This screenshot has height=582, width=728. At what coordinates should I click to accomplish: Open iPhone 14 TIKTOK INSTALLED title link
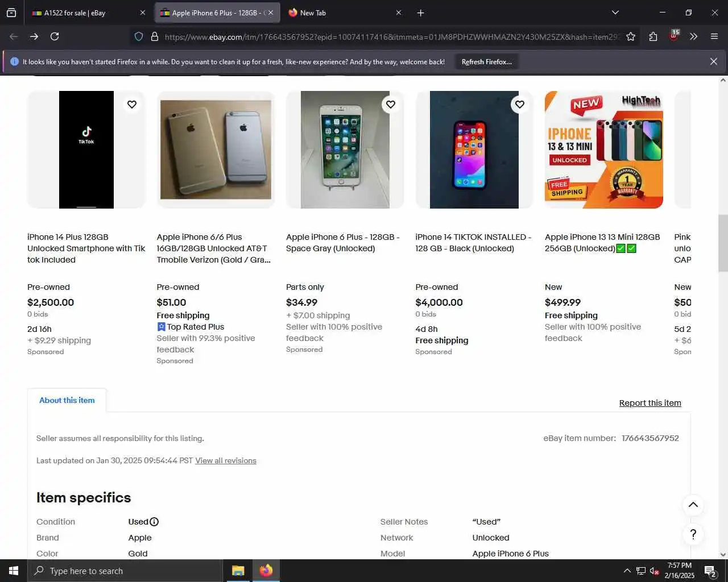coord(473,243)
